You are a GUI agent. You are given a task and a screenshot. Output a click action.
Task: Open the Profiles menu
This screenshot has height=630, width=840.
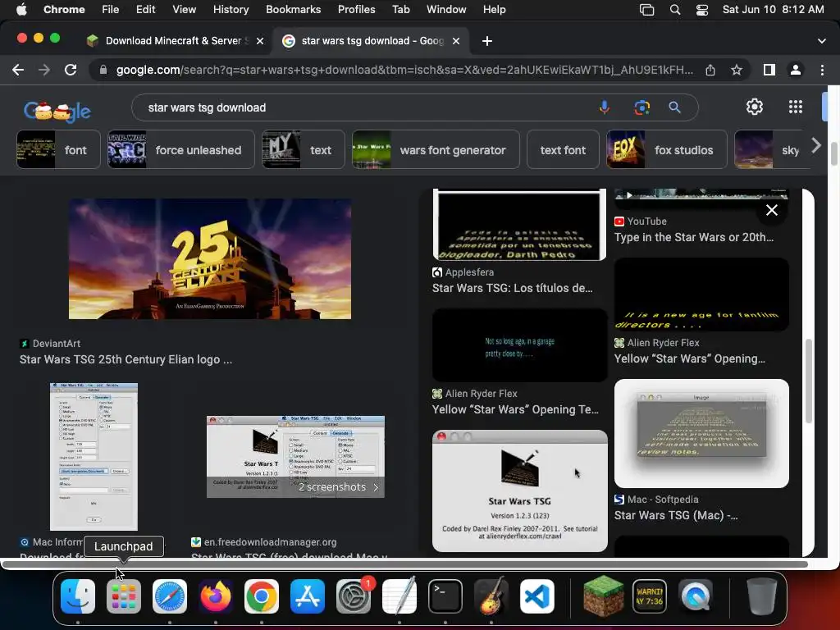coord(356,10)
